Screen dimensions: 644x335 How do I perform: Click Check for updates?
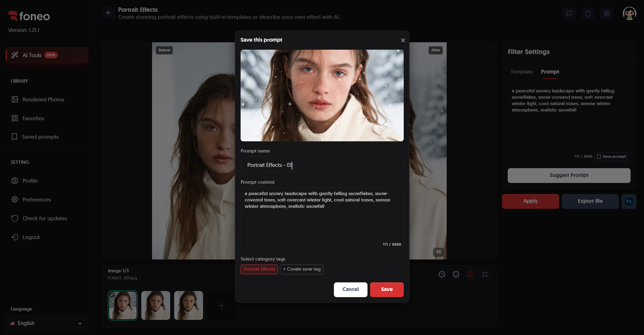click(47, 219)
